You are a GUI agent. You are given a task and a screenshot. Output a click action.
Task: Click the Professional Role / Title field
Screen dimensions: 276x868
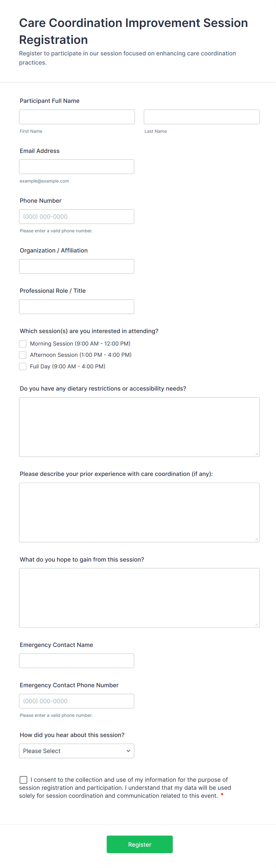(x=76, y=306)
